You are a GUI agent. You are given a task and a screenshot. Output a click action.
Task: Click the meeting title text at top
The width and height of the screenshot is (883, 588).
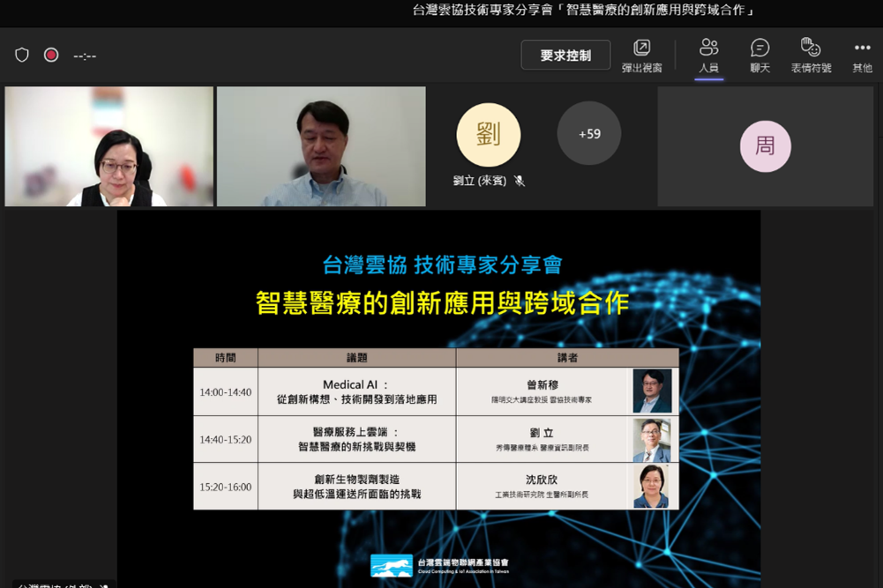pos(584,10)
